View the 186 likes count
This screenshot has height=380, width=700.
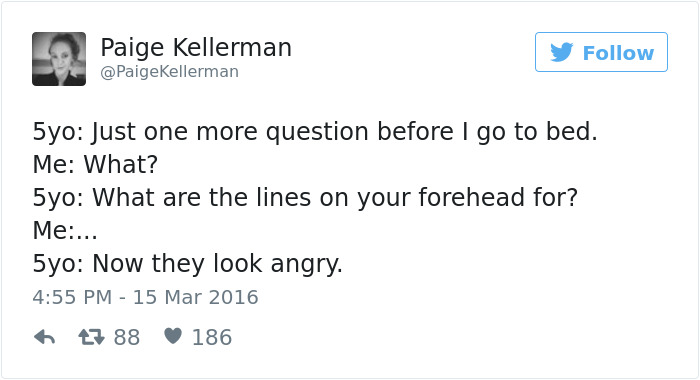click(x=212, y=338)
